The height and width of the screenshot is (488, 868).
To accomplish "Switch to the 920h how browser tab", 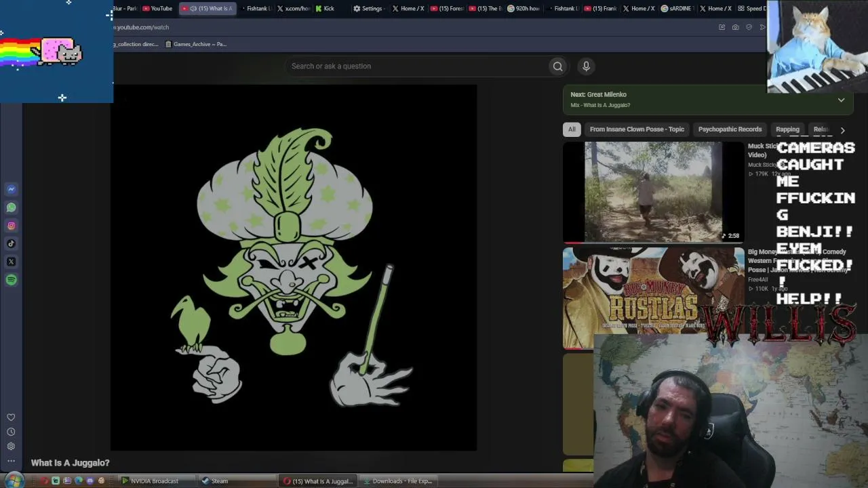I will click(524, 9).
